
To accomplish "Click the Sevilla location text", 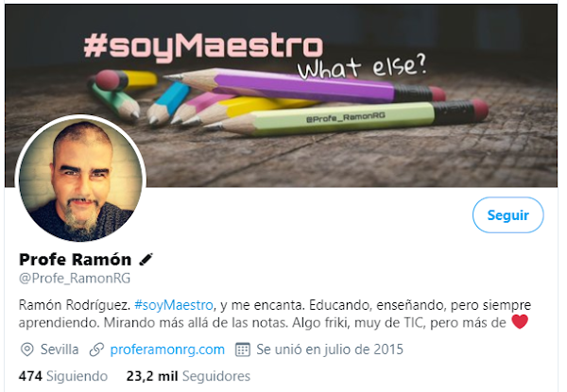I will [60, 349].
